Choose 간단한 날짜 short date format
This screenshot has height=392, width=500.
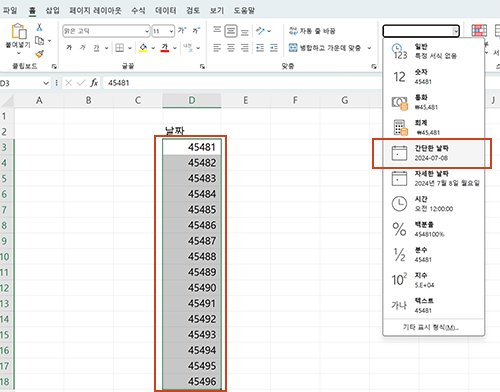point(433,153)
